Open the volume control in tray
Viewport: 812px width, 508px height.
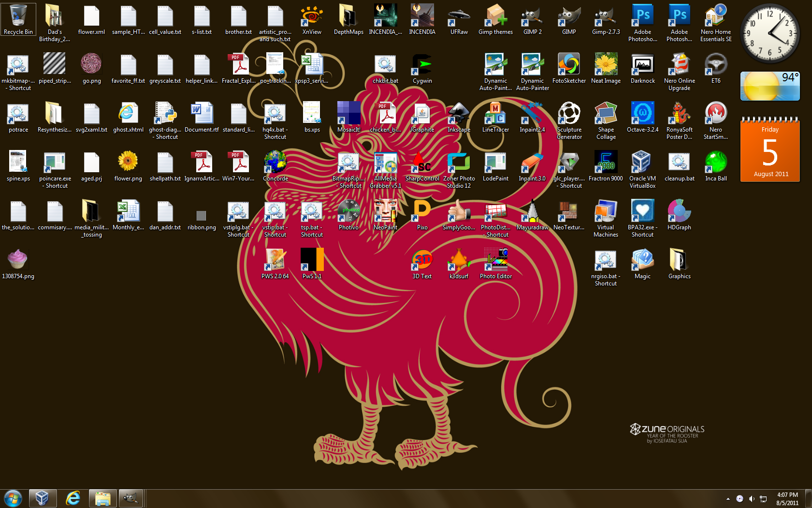coord(752,499)
